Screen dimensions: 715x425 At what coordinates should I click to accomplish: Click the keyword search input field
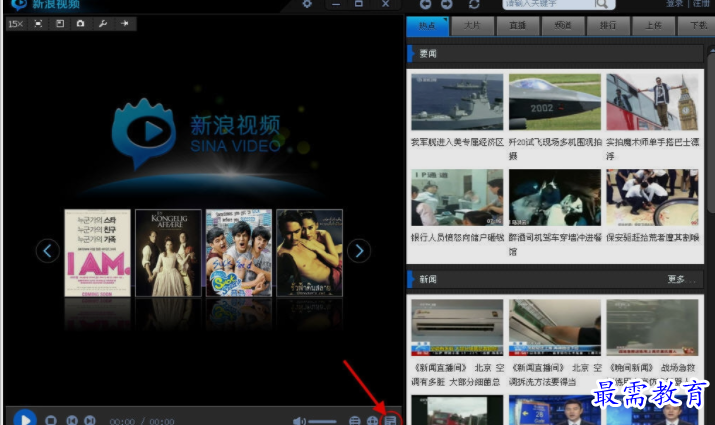click(x=547, y=4)
